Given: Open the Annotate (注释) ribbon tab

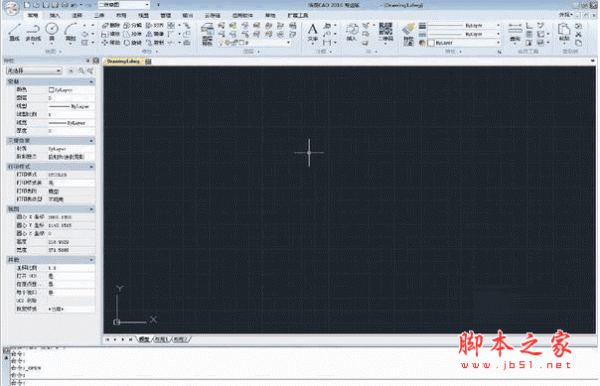Looking at the screenshot, I should (77, 15).
